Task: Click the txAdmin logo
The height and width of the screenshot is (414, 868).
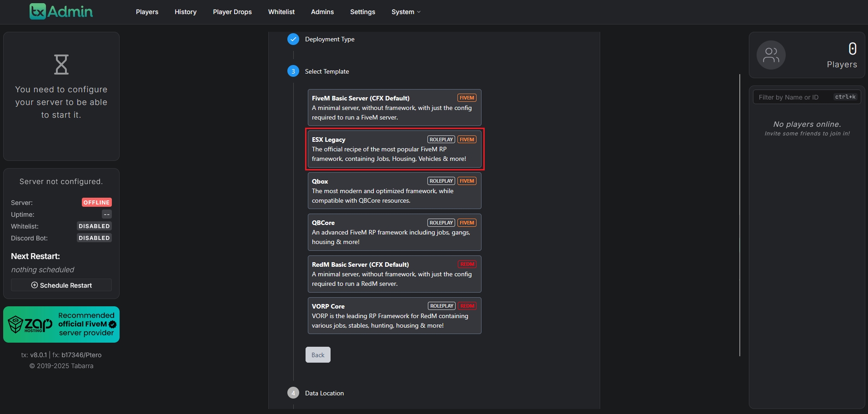Action: pyautogui.click(x=61, y=11)
